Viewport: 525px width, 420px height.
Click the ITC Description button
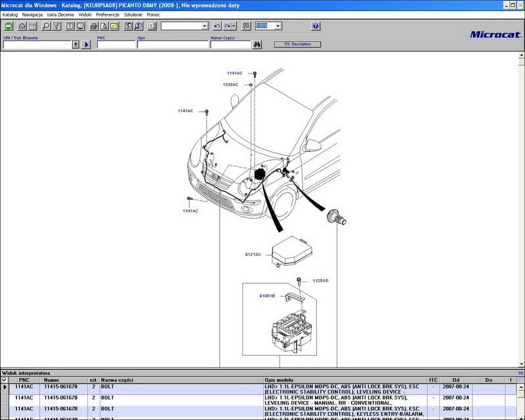[x=297, y=44]
